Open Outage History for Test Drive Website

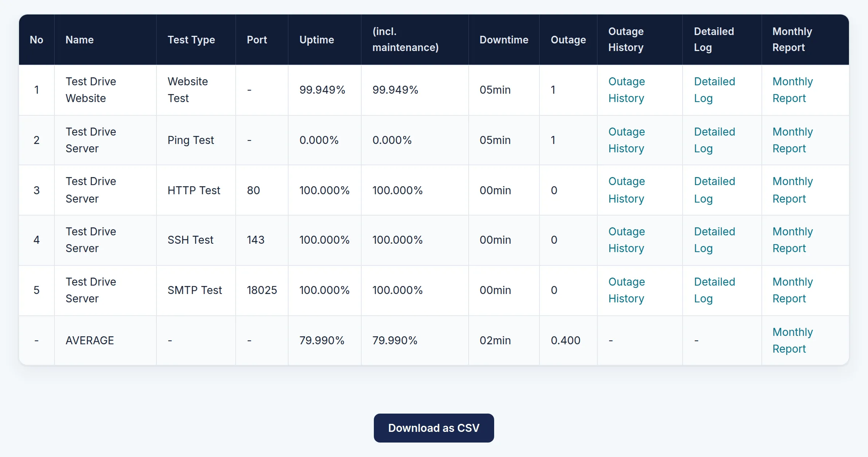point(627,90)
